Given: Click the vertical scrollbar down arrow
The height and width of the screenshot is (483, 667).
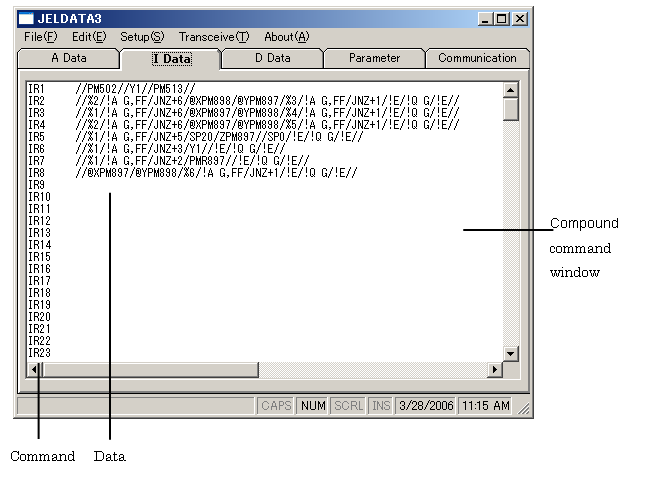Looking at the screenshot, I should tap(510, 353).
